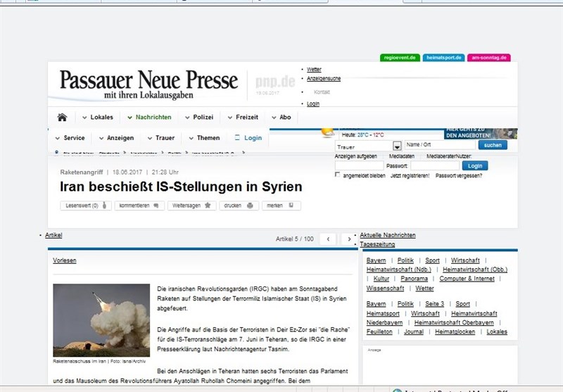Click the green regioevent.de tab
The image size is (563, 392).
pos(399,57)
